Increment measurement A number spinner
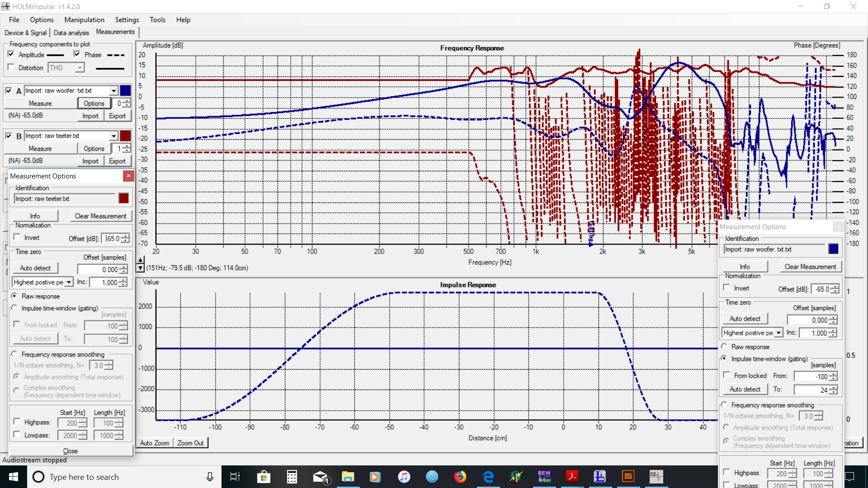Image resolution: width=868 pixels, height=488 pixels. [x=127, y=101]
